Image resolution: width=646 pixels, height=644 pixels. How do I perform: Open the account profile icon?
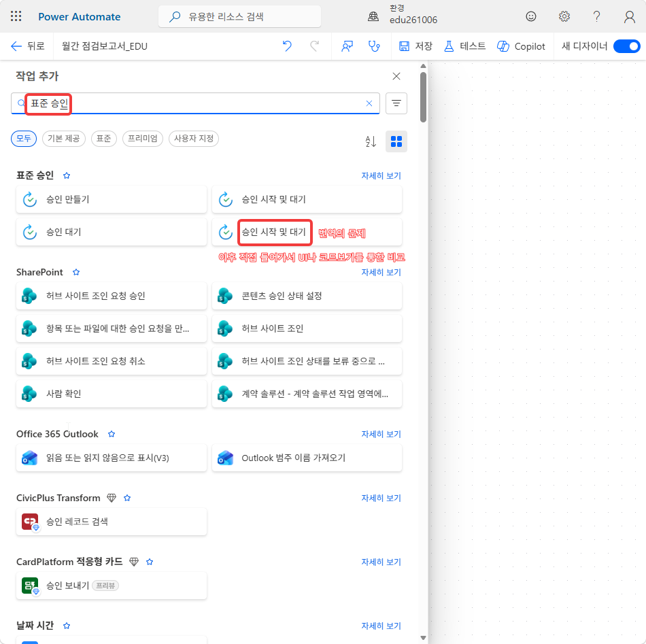point(629,17)
